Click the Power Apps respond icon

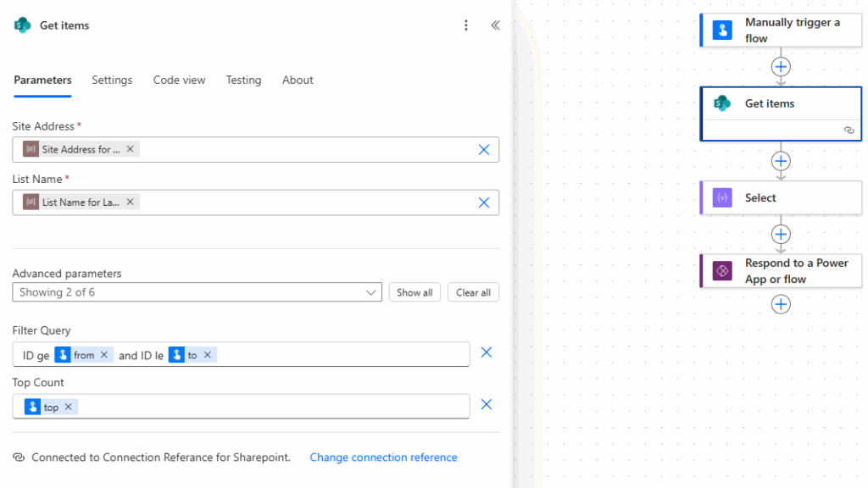(722, 271)
